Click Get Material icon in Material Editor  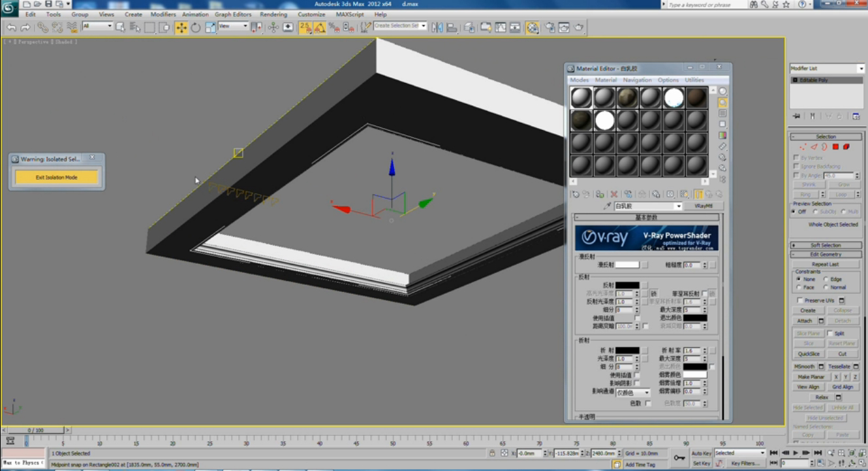pos(576,194)
